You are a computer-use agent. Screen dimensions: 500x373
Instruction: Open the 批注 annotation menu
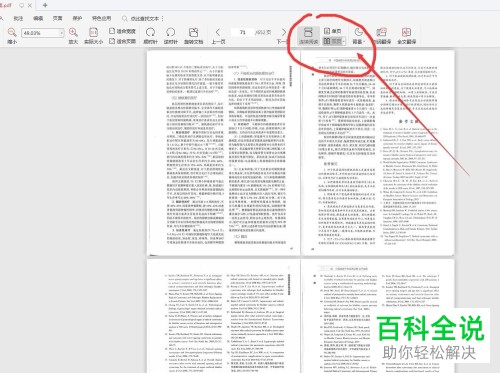point(18,18)
